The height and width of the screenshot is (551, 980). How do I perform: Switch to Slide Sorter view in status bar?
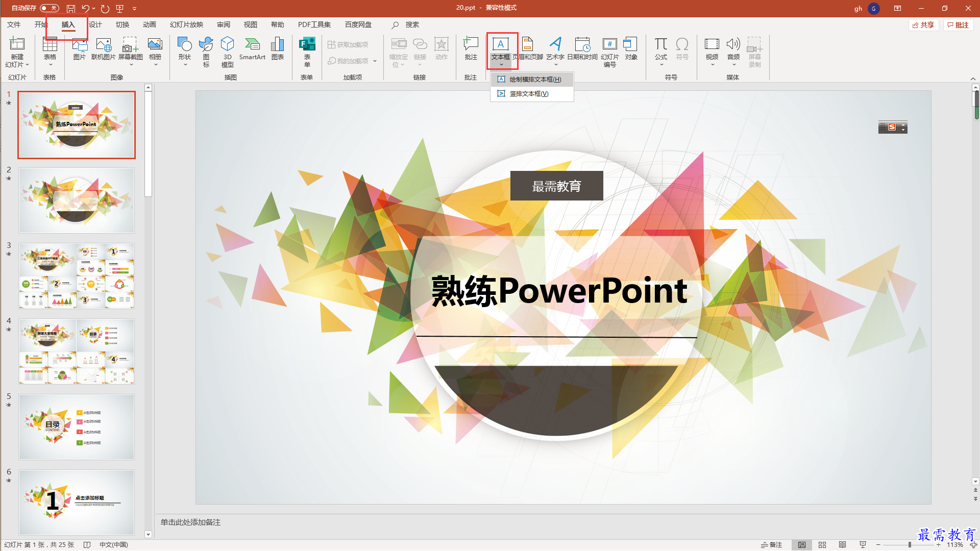[x=822, y=545]
